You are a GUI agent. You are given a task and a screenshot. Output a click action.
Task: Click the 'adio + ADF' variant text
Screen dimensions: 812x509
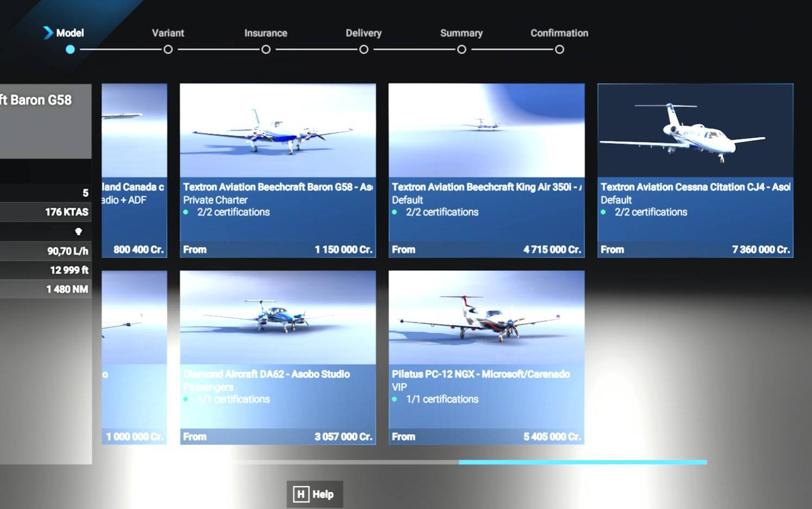[124, 200]
